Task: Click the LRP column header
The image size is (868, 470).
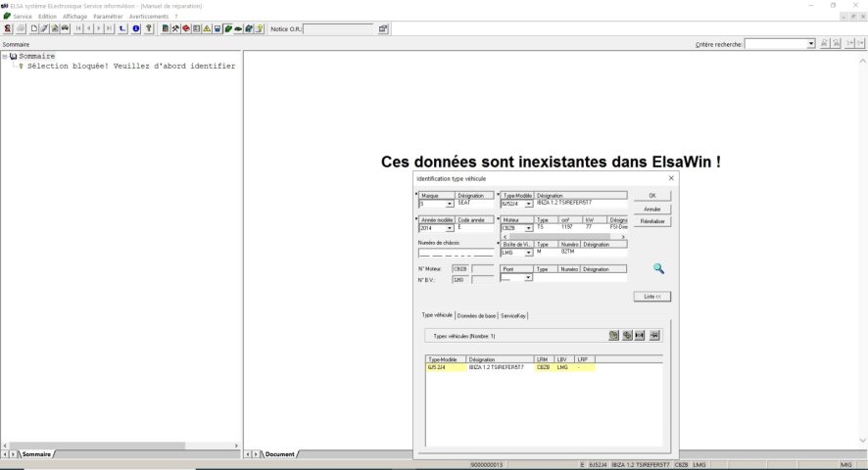Action: click(585, 359)
